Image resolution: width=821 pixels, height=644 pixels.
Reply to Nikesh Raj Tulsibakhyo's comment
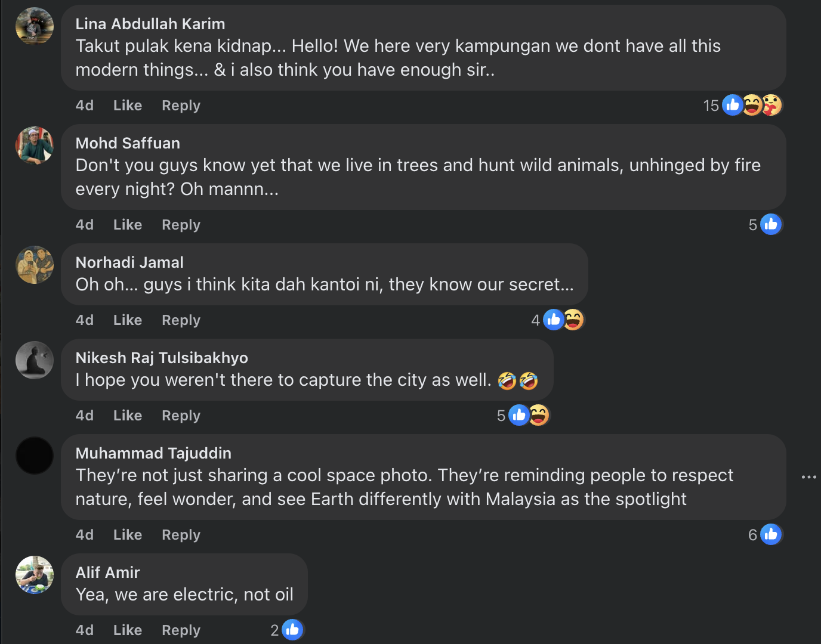(x=181, y=416)
